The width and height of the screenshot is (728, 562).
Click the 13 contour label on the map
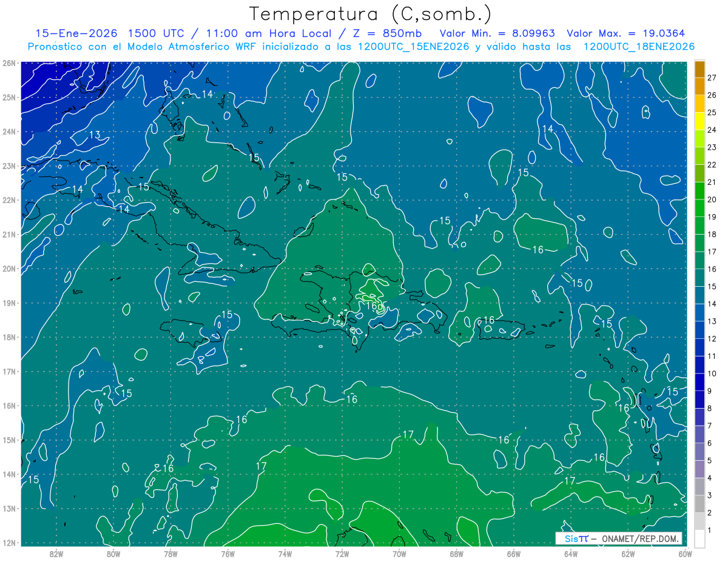pos(95,135)
